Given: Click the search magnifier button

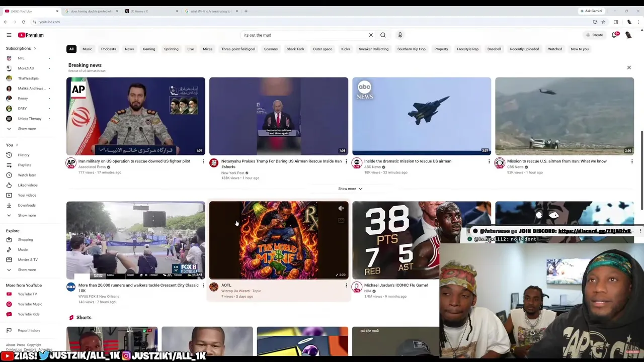Looking at the screenshot, I should point(383,35).
